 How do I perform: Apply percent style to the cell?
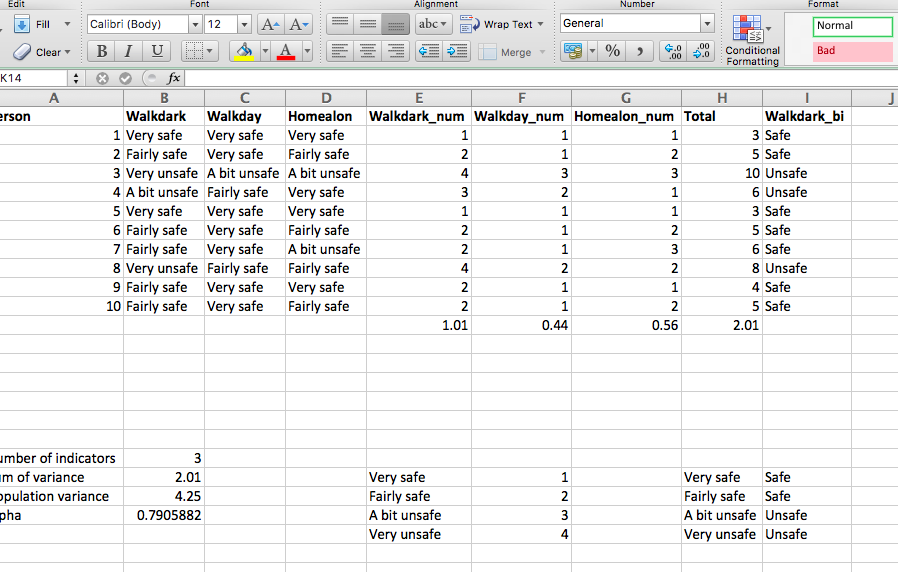pos(612,51)
